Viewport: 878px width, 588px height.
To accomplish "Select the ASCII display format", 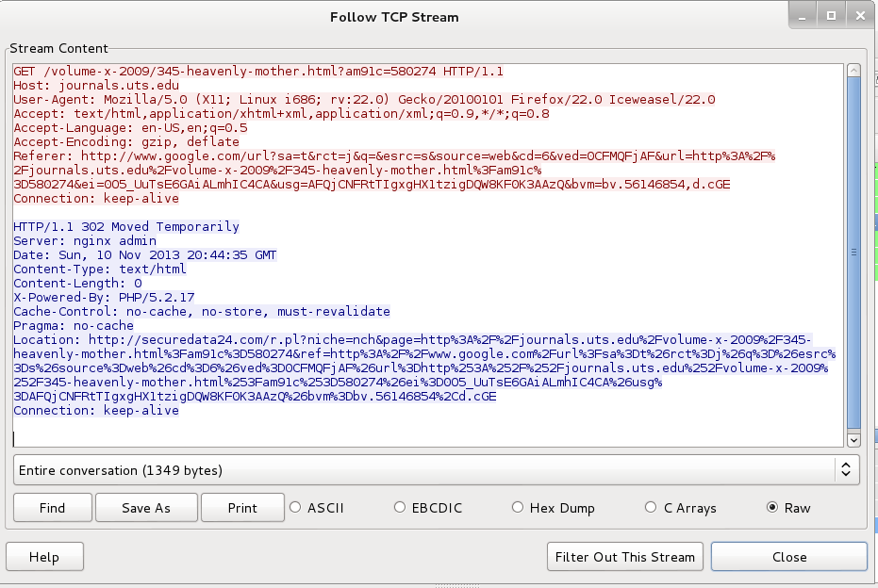I will click(298, 507).
